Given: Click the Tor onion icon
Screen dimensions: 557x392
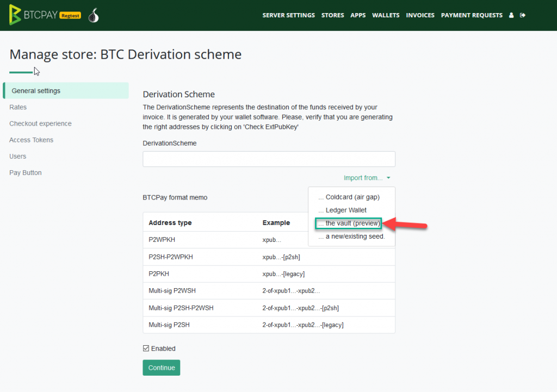Looking at the screenshot, I should (x=94, y=15).
